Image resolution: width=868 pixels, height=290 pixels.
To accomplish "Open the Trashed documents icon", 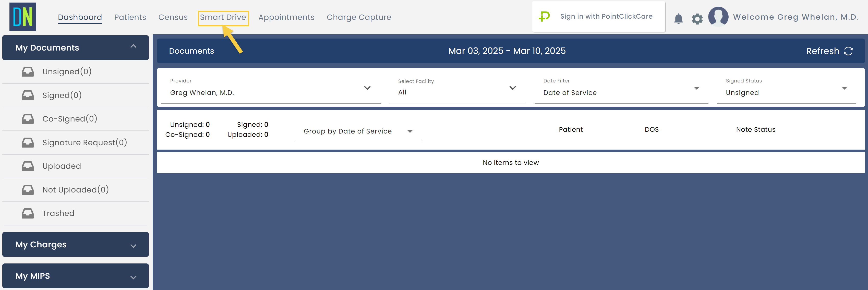I will tap(28, 213).
